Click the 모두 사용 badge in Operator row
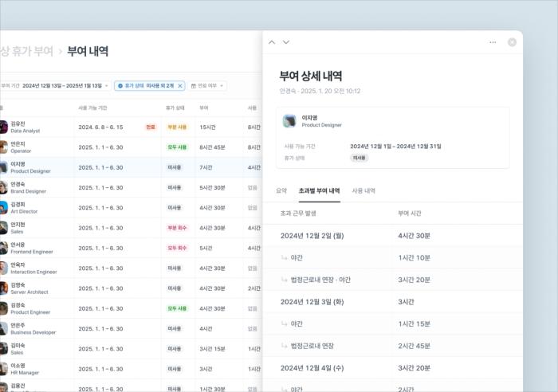 pyautogui.click(x=177, y=147)
